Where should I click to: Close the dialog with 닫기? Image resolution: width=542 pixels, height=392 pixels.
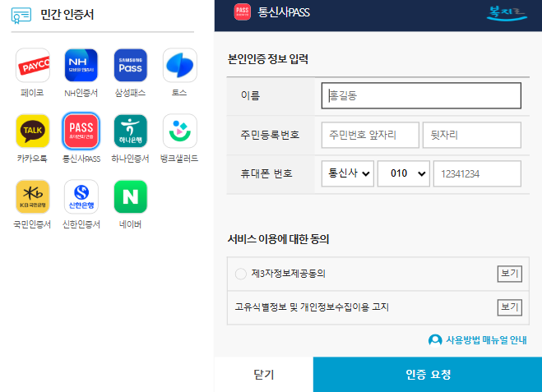(x=264, y=375)
